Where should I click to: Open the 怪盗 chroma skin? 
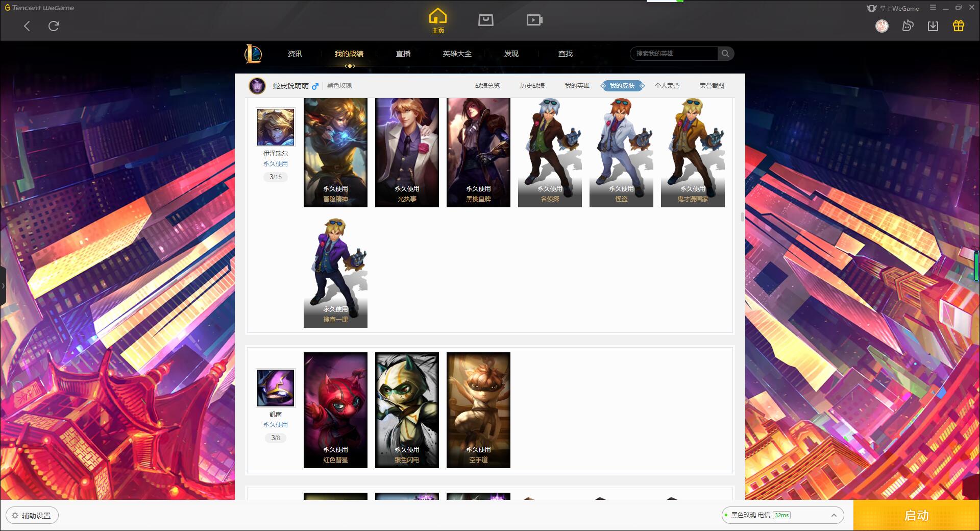pyautogui.click(x=621, y=153)
